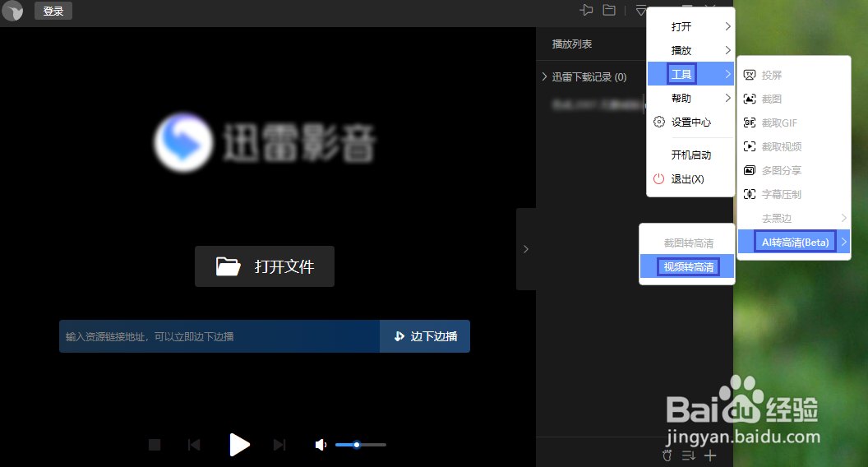Click the 字幕压制 subtitle icon

pos(750,194)
